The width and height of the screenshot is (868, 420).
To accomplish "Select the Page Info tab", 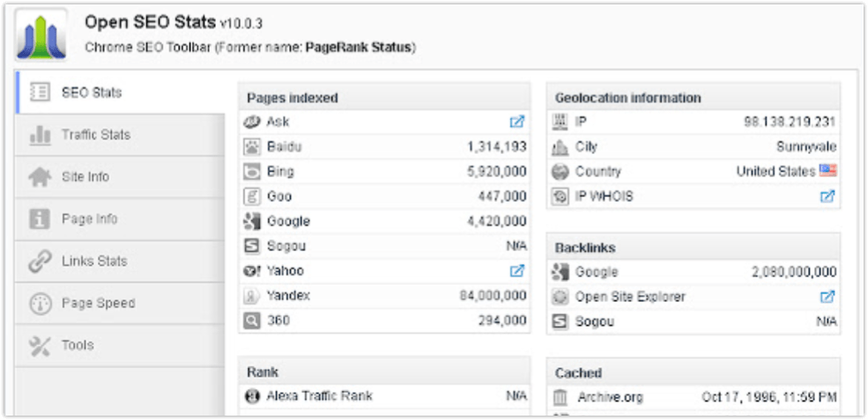I will (120, 219).
